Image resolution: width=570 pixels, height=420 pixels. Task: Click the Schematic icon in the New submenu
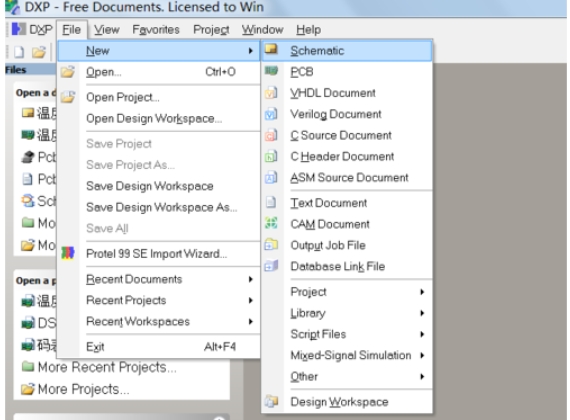pos(271,49)
